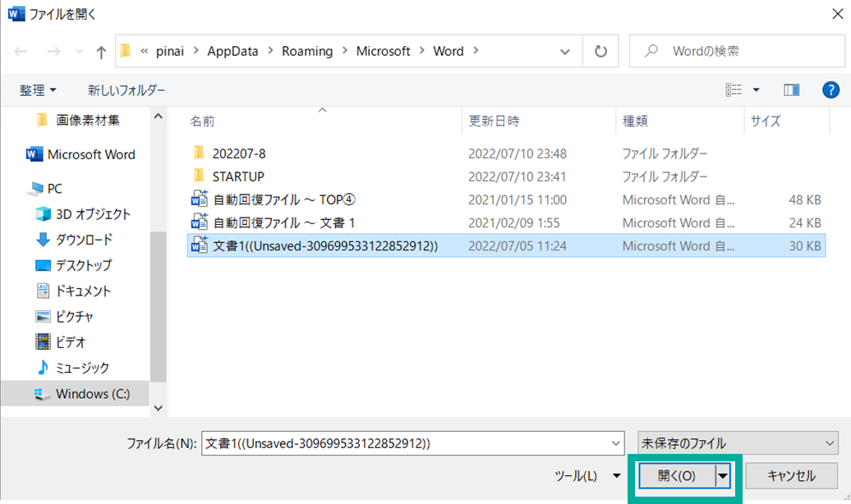
Task: Refresh the current folder view
Action: tap(600, 50)
